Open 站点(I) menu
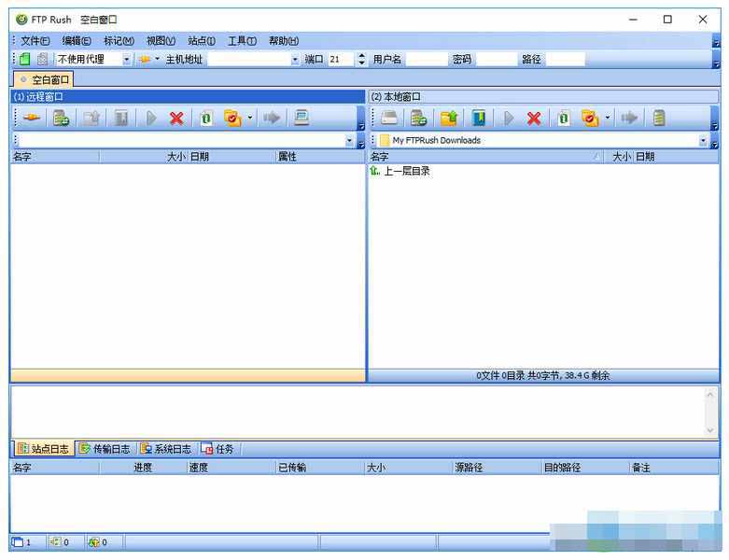This screenshot has height=560, width=729. point(202,41)
